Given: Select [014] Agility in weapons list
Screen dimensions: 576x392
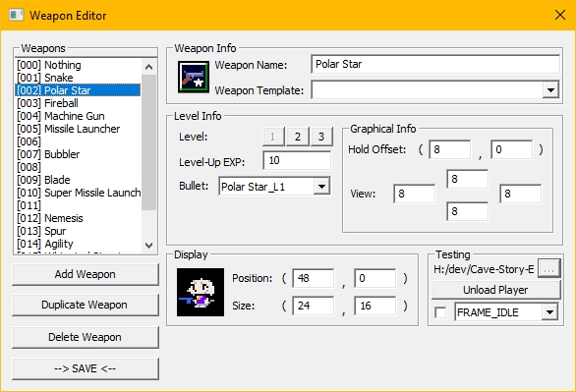Looking at the screenshot, I should (78, 244).
